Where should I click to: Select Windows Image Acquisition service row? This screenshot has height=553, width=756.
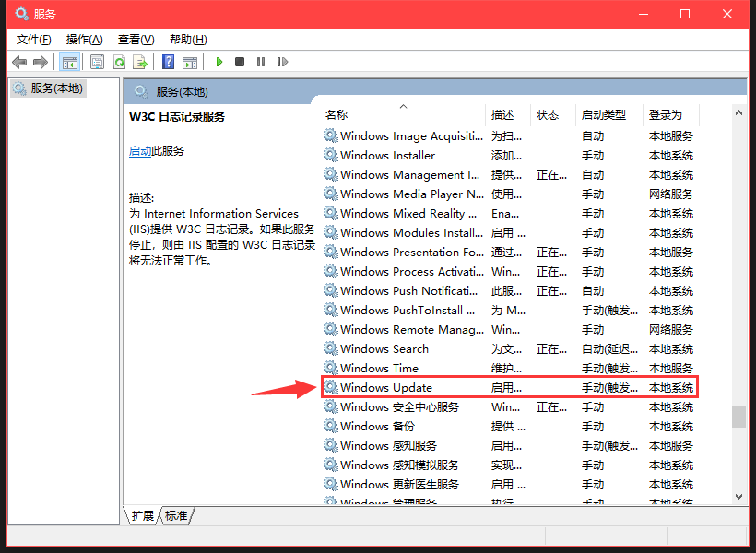pyautogui.click(x=510, y=136)
